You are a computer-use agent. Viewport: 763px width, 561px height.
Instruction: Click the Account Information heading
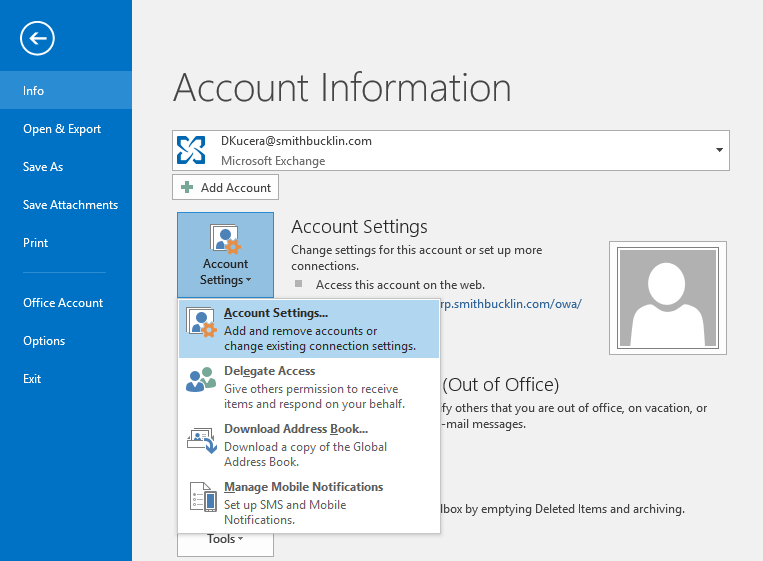342,88
